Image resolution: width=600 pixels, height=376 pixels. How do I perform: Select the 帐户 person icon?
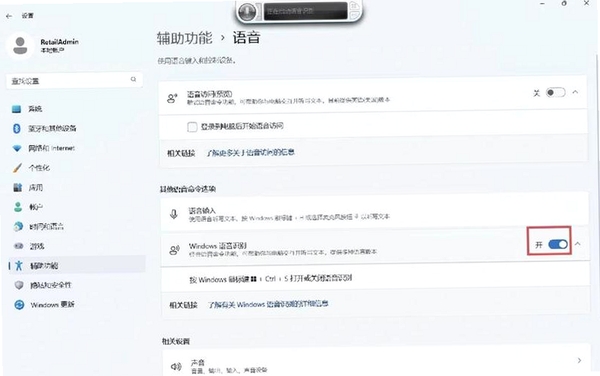pyautogui.click(x=18, y=207)
